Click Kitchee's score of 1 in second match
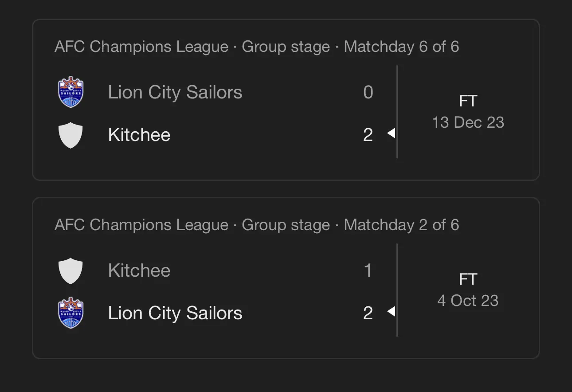Image resolution: width=572 pixels, height=392 pixels. point(368,270)
